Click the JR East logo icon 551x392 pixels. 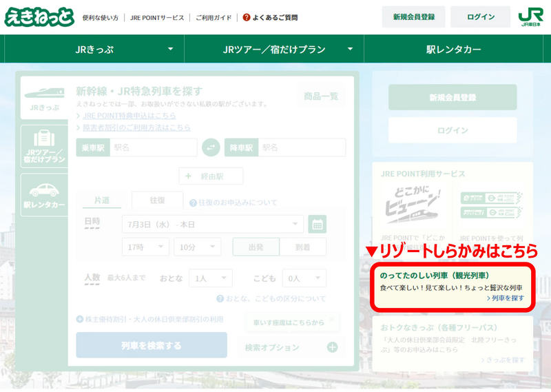(530, 17)
